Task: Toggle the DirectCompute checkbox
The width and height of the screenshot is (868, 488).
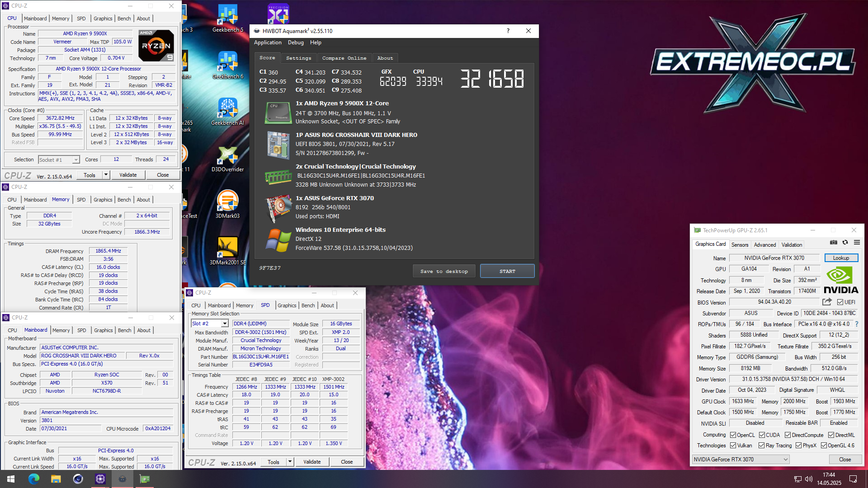Action: click(x=788, y=435)
